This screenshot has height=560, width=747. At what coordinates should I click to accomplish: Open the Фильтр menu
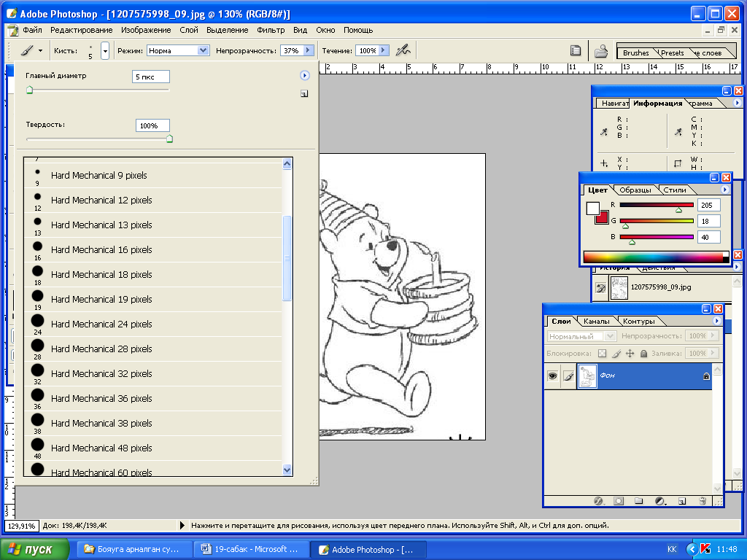[271, 30]
